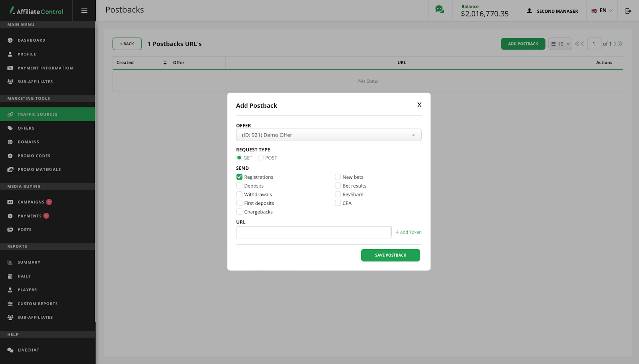
Task: Uncheck the Registrations checkbox
Action: [x=240, y=177]
